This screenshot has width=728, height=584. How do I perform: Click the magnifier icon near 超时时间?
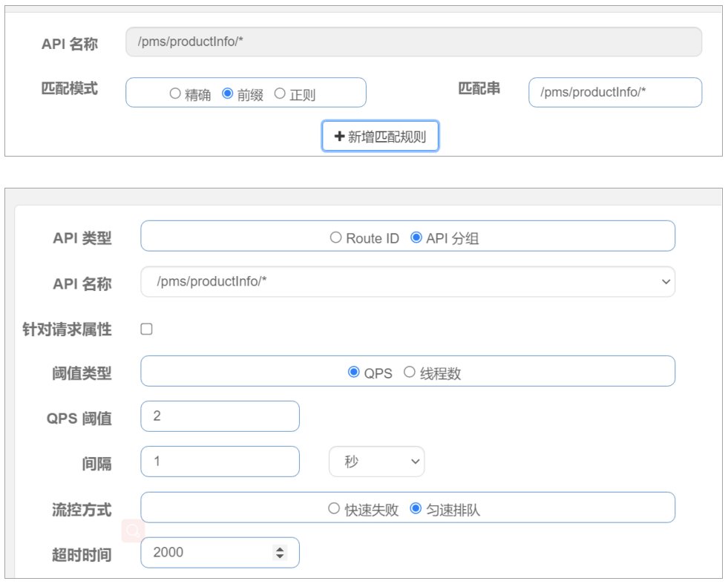click(133, 531)
